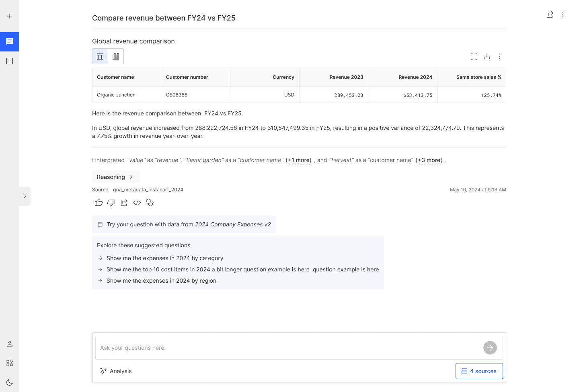Click the 'Ask your questions here' input

(287, 348)
